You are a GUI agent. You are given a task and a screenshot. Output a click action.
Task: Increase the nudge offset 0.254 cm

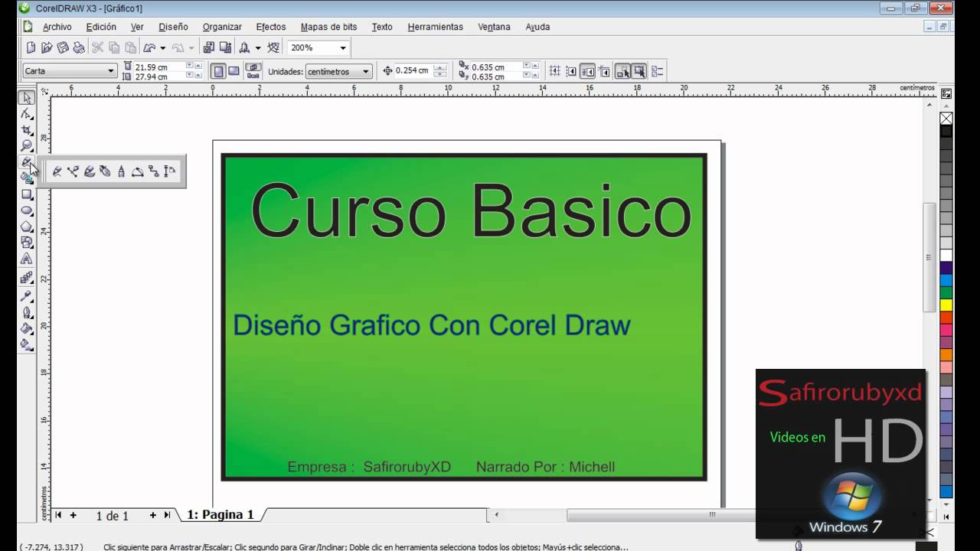click(439, 67)
